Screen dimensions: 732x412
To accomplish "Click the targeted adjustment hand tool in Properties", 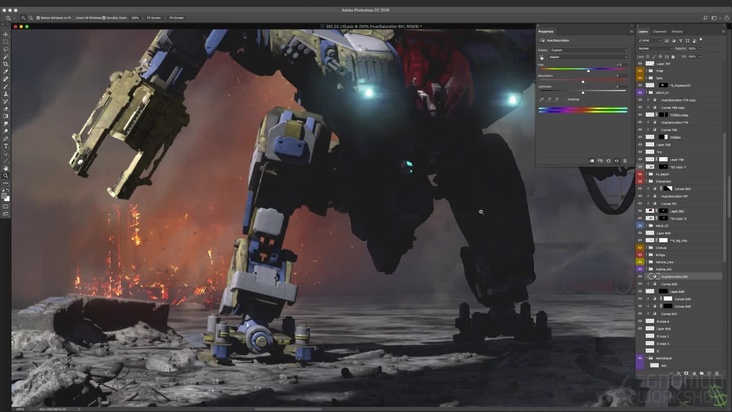I will tap(542, 57).
